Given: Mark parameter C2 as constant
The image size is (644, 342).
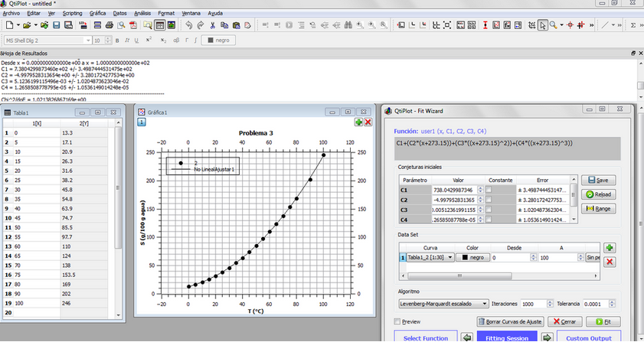Looking at the screenshot, I should pos(489,200).
